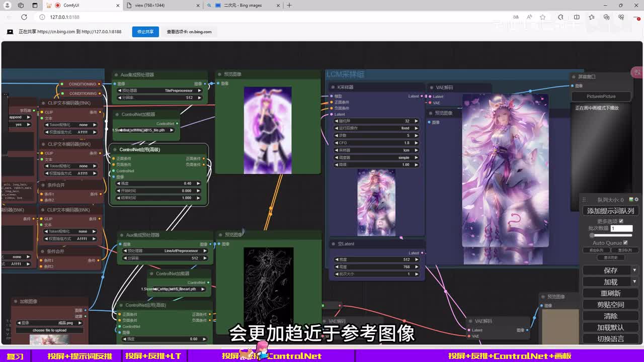The height and width of the screenshot is (362, 644).
Task: Open the 采样器 lcm selector in K采样器
Action: coord(377,150)
